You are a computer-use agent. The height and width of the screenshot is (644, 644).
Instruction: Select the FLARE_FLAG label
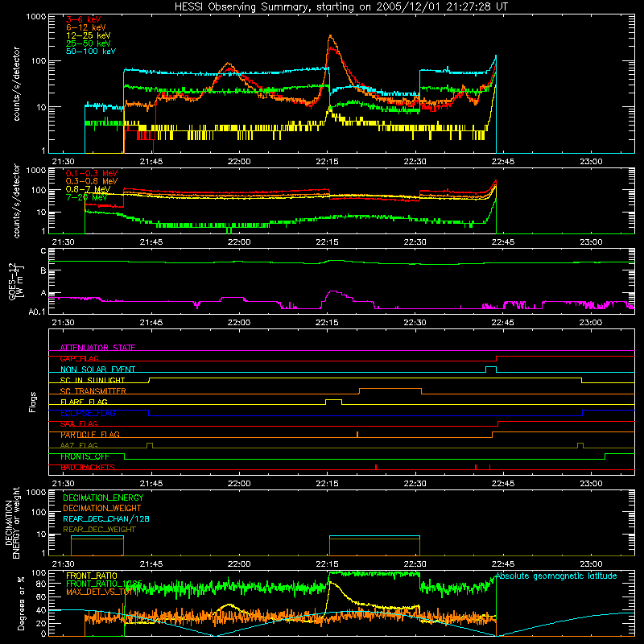(84, 402)
